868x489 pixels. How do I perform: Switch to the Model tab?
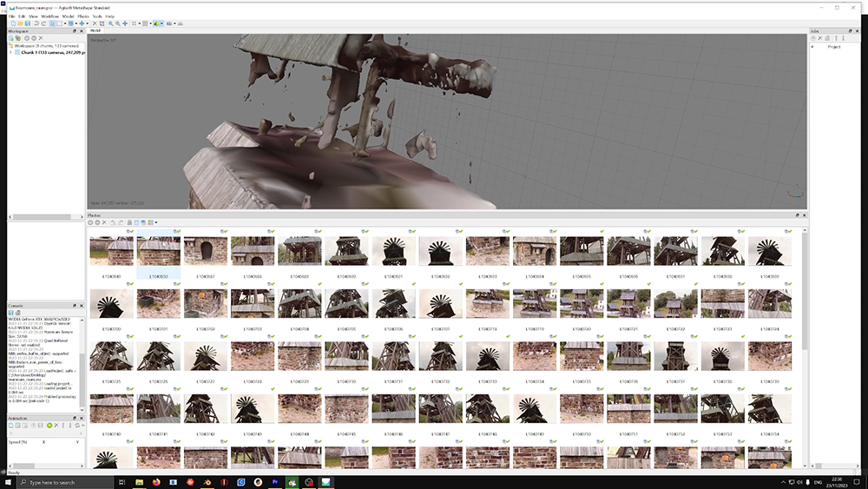click(95, 30)
